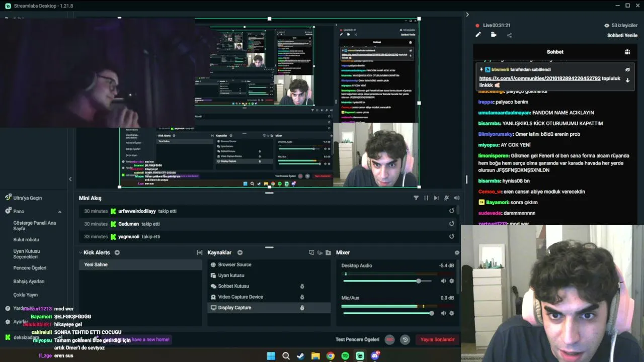Mute Mic/Aux in the Mixer

click(x=443, y=313)
